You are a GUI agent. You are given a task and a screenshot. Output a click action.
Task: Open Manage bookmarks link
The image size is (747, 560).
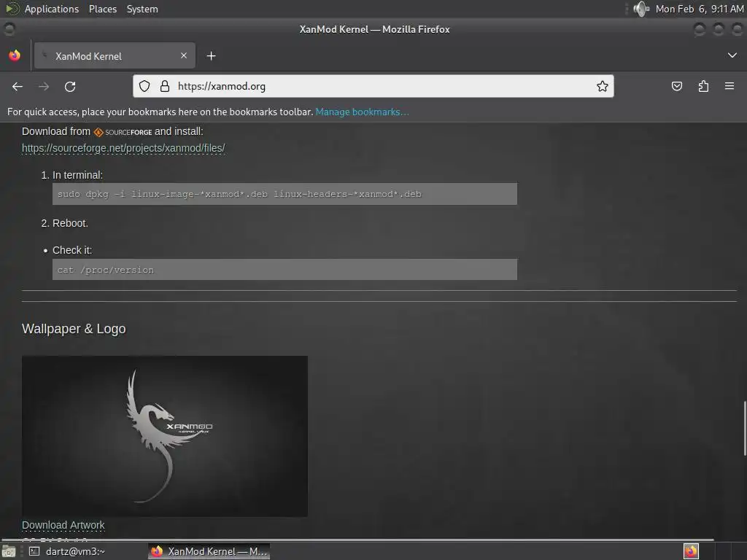click(x=362, y=112)
